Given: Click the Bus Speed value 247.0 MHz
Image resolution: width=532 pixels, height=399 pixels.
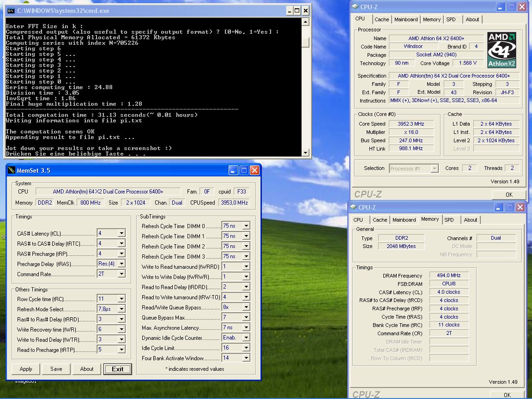Looking at the screenshot, I should pyautogui.click(x=411, y=140).
